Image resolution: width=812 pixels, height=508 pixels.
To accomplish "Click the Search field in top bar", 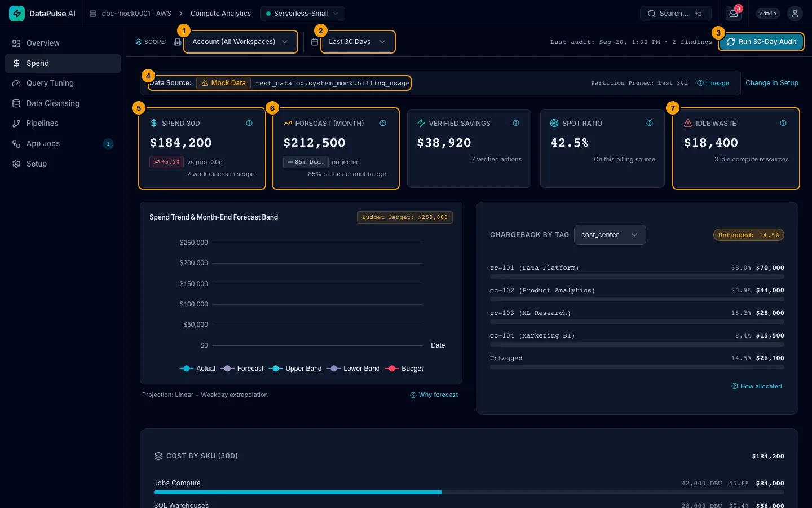I will (676, 14).
